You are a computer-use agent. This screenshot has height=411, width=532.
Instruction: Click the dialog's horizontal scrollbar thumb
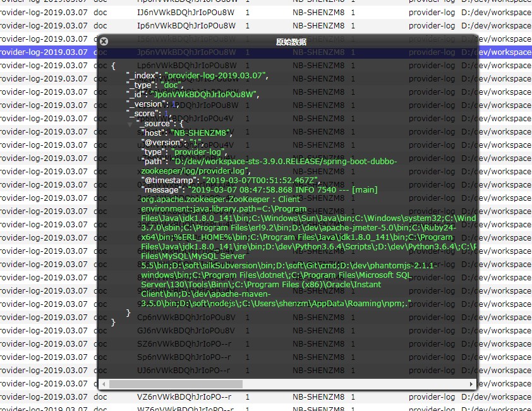175,383
